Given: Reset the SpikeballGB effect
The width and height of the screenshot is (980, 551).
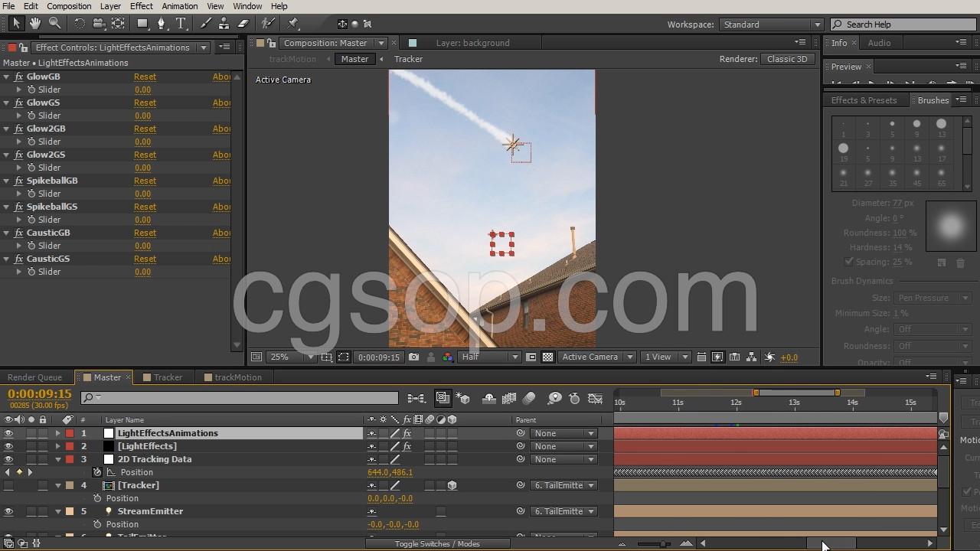Looking at the screenshot, I should tap(145, 181).
